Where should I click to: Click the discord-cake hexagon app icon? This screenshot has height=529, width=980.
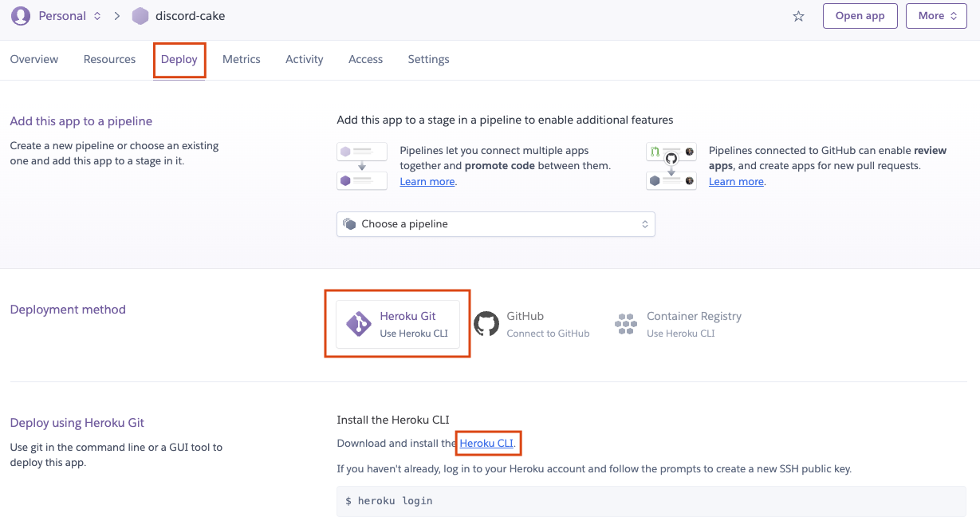pos(140,16)
